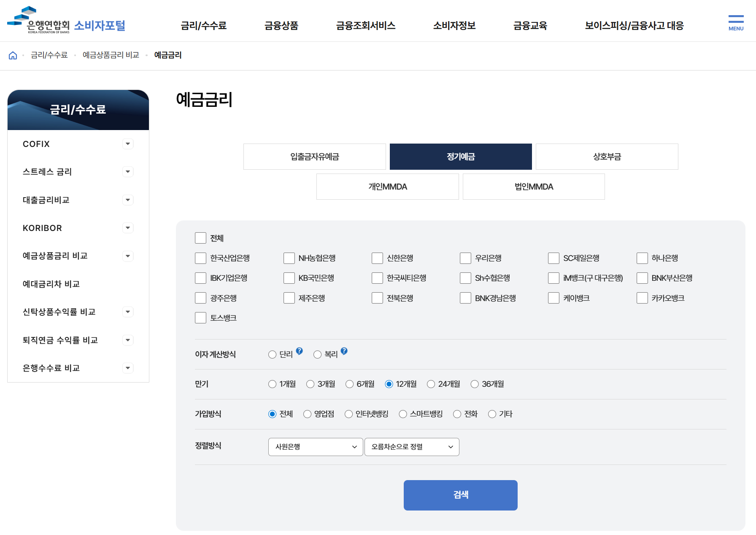Switch to the 입출금자유예금 tab
Image resolution: width=756 pixels, height=535 pixels.
315,157
